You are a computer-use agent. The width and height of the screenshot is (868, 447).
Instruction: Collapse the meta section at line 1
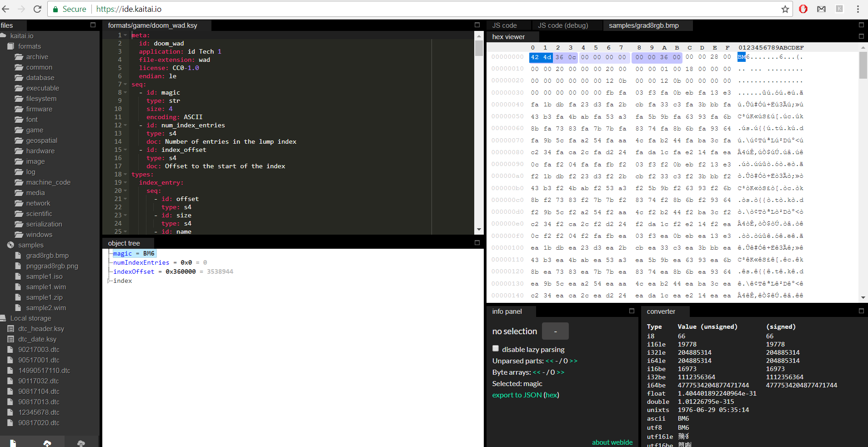point(125,35)
